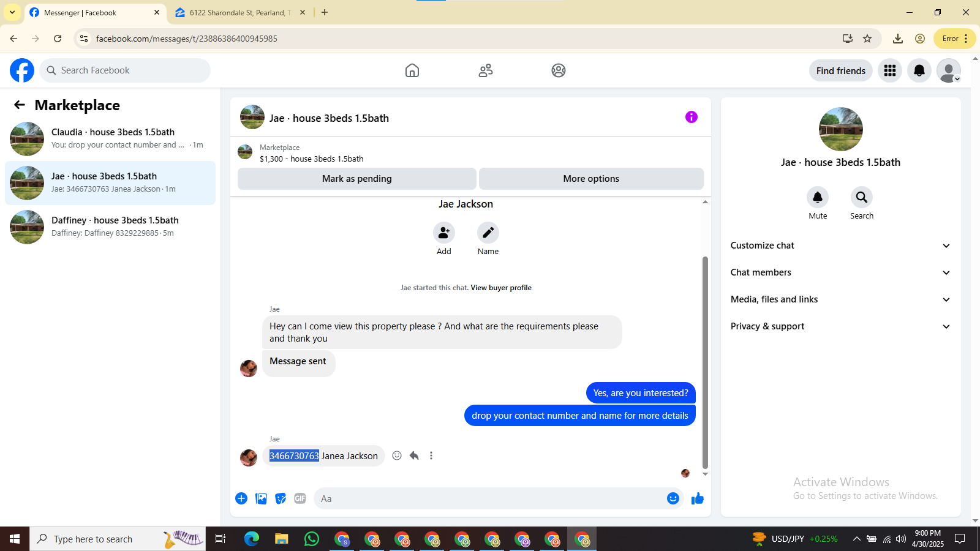Edit chat name with pencil icon

[x=488, y=233]
